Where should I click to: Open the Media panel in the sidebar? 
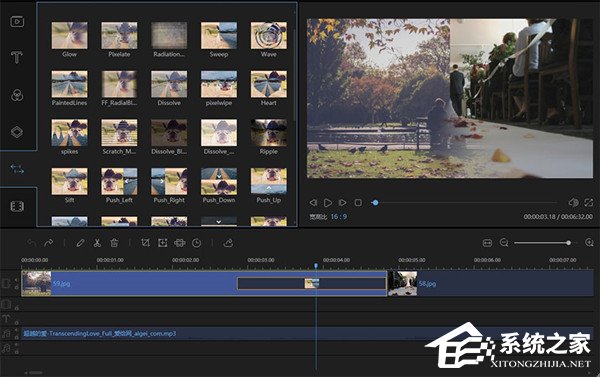coord(17,21)
